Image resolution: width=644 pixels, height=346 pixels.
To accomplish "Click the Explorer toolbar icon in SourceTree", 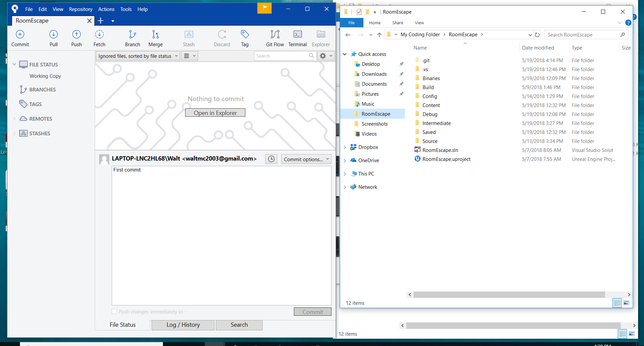I will [x=321, y=39].
